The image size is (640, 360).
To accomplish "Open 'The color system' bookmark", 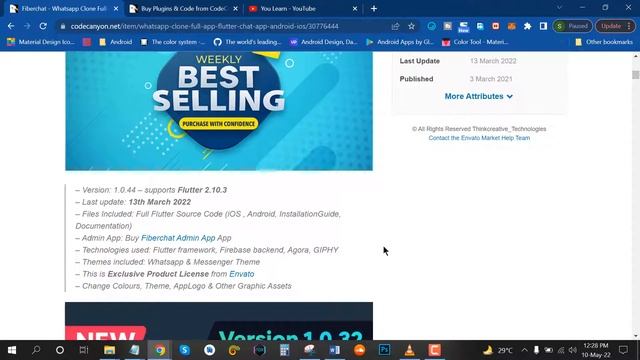I will pos(173,42).
